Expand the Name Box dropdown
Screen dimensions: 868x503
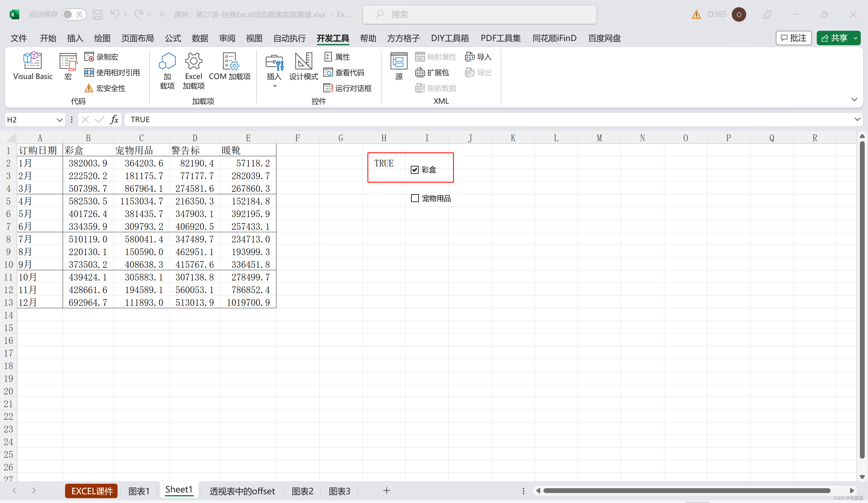coord(59,119)
